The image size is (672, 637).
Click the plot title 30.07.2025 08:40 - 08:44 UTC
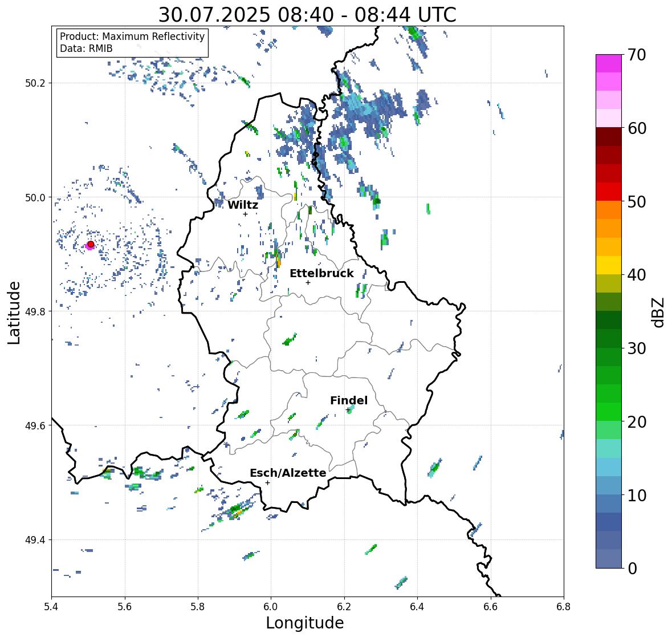click(307, 15)
